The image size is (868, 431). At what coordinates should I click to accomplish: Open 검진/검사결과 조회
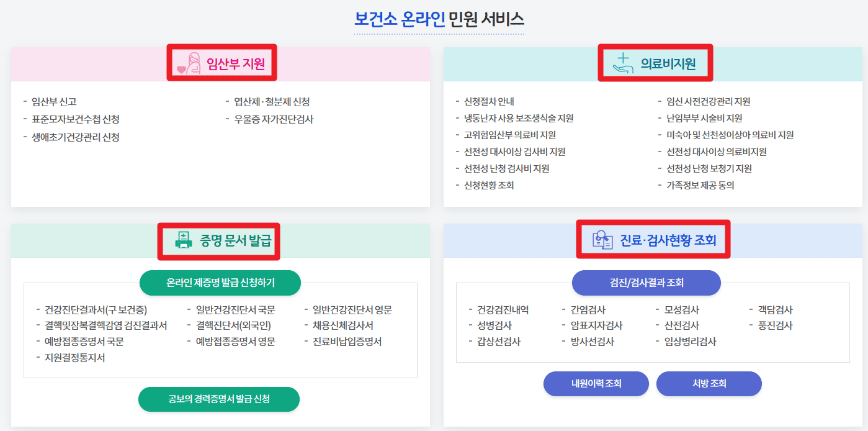tap(646, 283)
